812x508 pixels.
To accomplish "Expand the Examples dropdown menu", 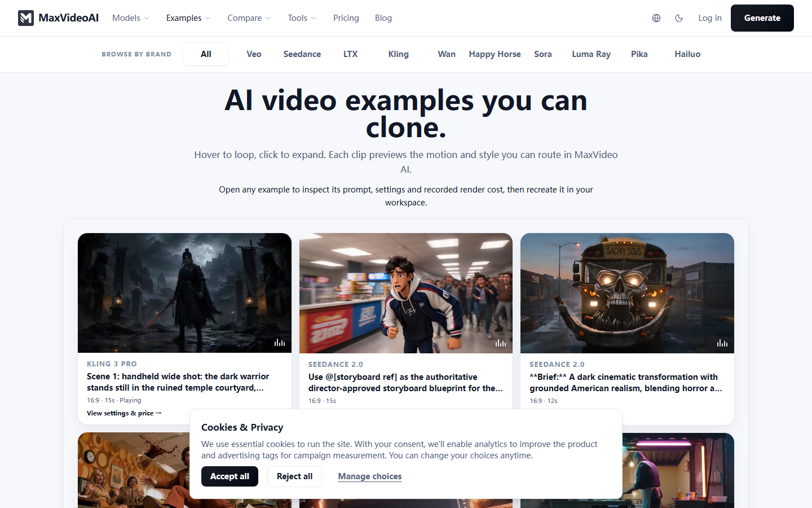I will [x=188, y=18].
